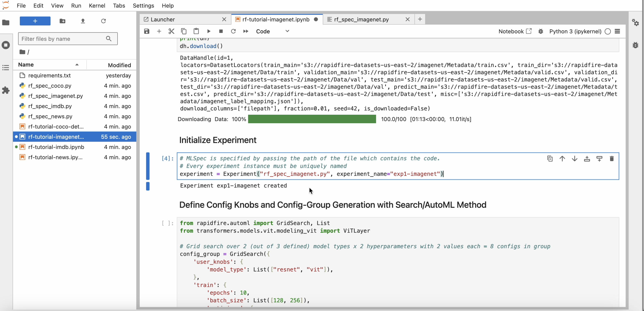Close the rf_spec_imagenet.py tab

407,19
